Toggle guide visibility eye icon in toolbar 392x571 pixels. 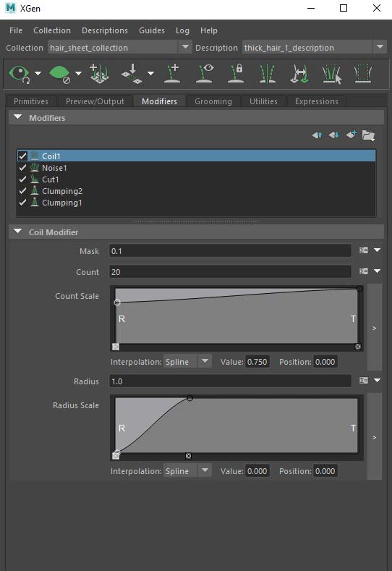(x=204, y=74)
